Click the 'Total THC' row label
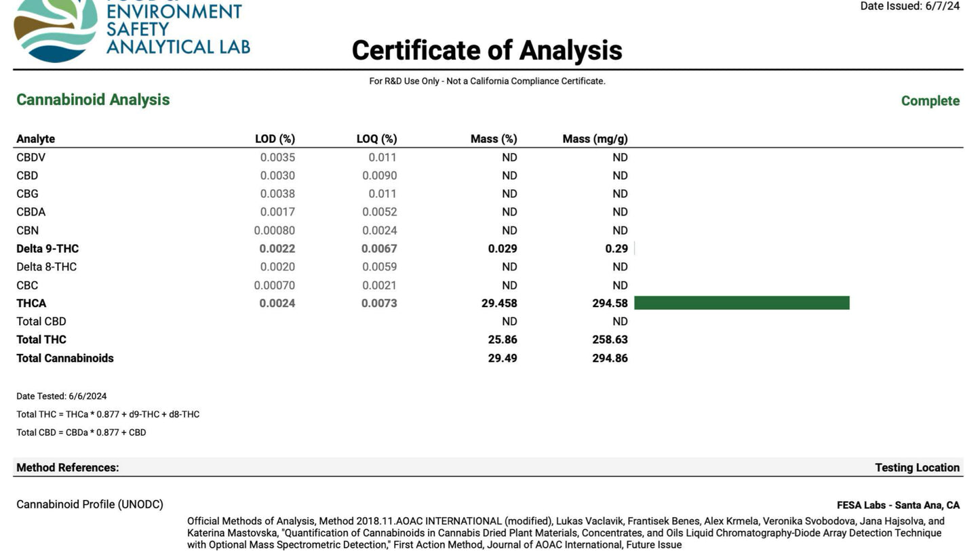The width and height of the screenshot is (980, 551). click(41, 340)
